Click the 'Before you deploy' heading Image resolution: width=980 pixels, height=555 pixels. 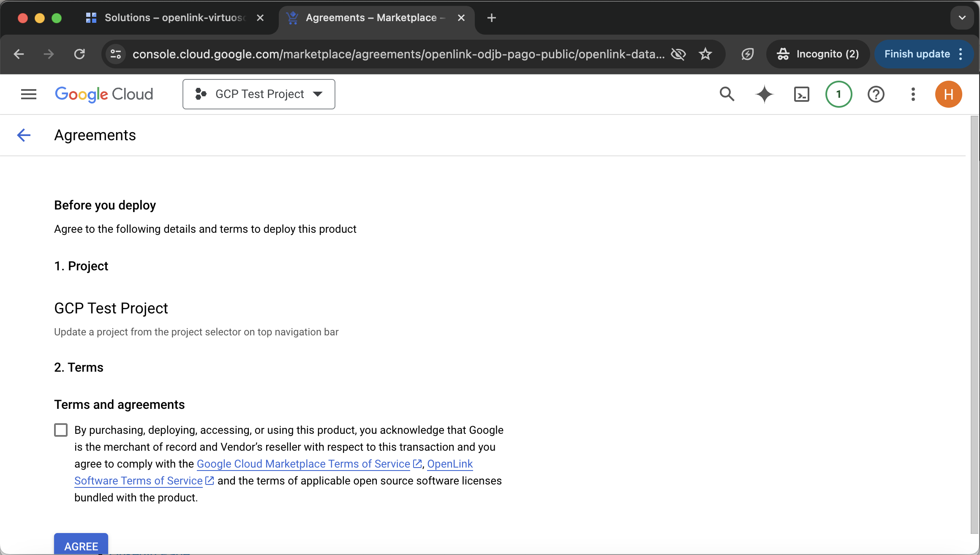point(105,205)
